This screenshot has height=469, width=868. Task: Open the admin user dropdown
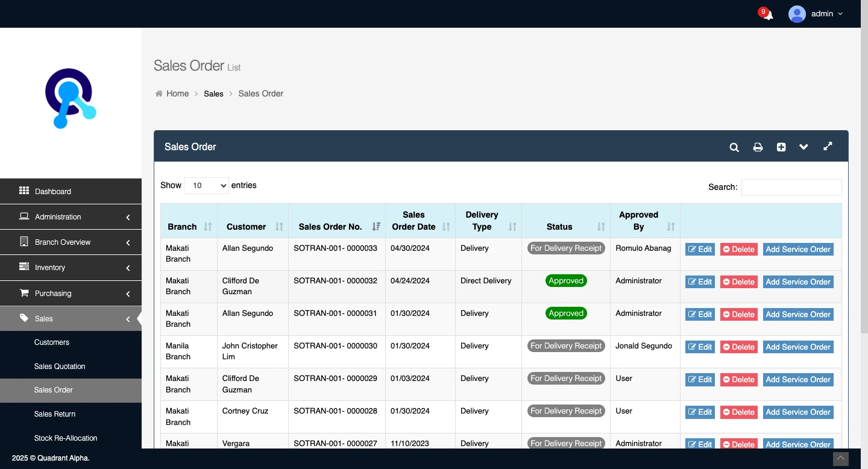(x=816, y=14)
